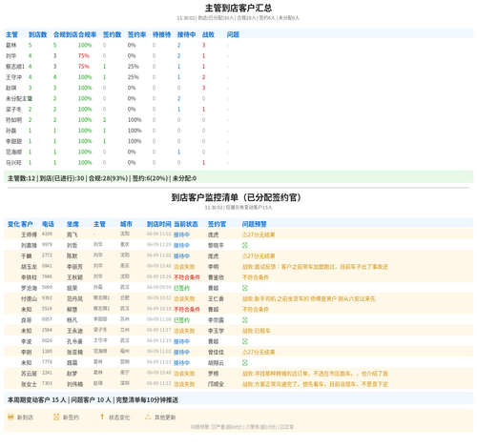Click 27分无结果 warning in 王师傅 row

[x=259, y=234]
